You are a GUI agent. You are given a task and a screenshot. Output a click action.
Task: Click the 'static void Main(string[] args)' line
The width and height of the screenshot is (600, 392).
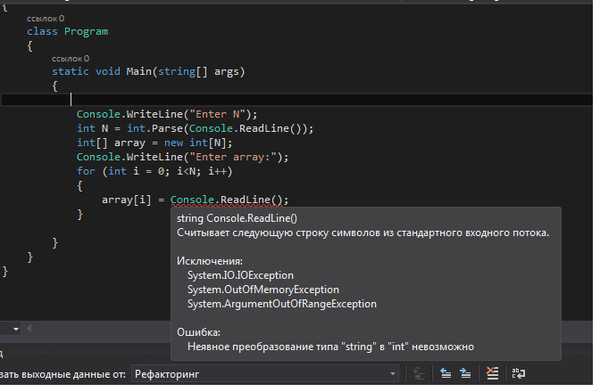[x=148, y=72]
